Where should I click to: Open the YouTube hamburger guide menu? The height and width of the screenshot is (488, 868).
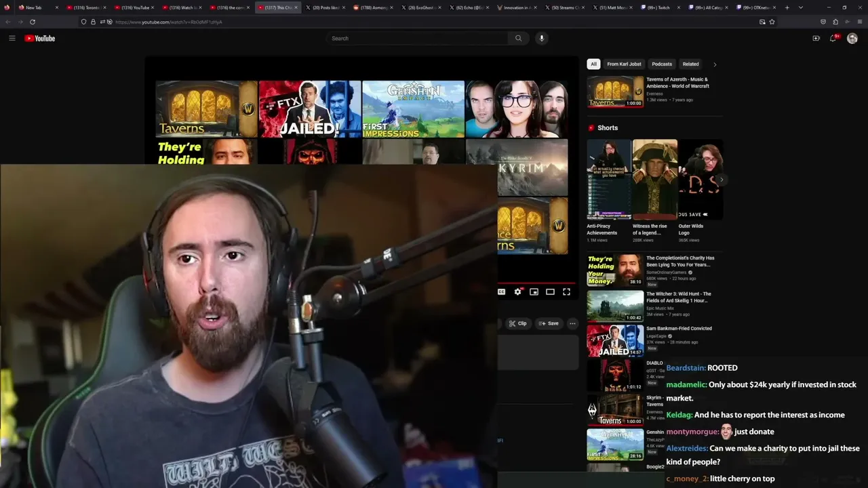(x=12, y=38)
